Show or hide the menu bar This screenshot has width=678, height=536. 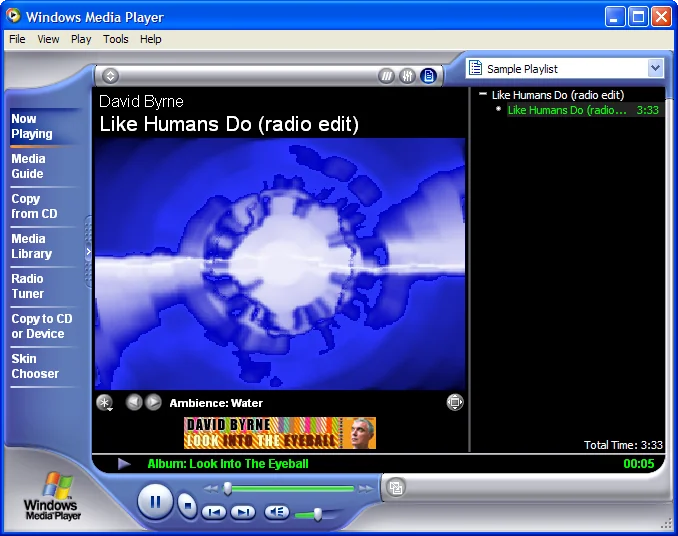pos(110,76)
